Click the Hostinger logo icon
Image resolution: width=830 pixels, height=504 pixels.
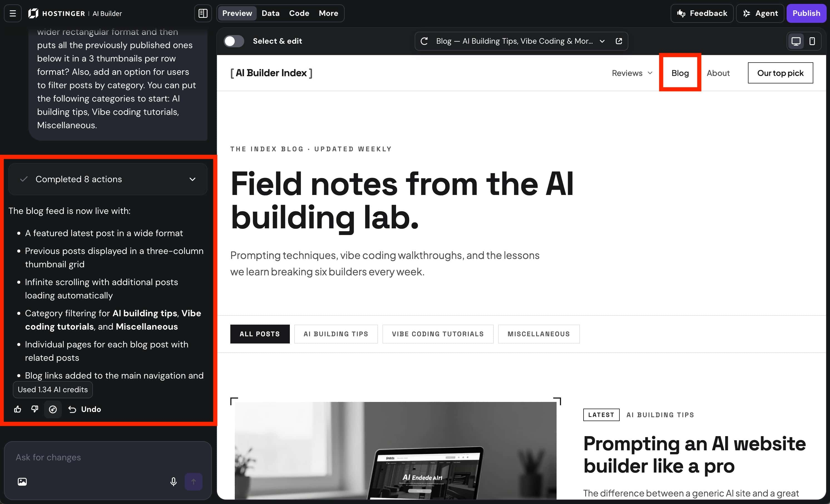(x=33, y=13)
